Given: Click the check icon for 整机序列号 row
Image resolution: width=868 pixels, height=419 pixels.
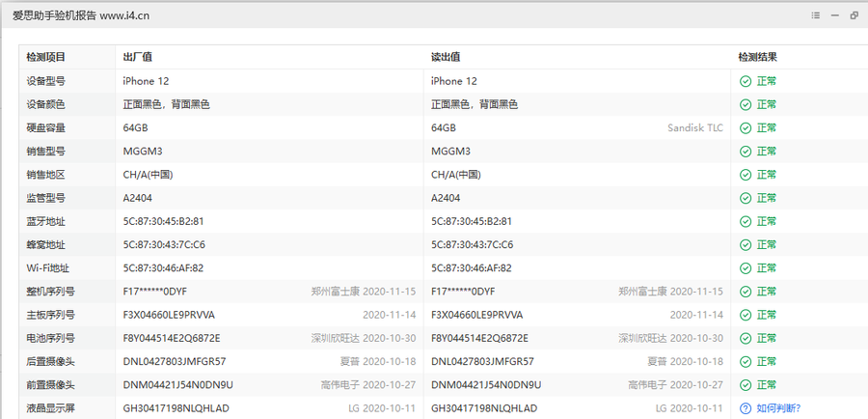Looking at the screenshot, I should [746, 292].
